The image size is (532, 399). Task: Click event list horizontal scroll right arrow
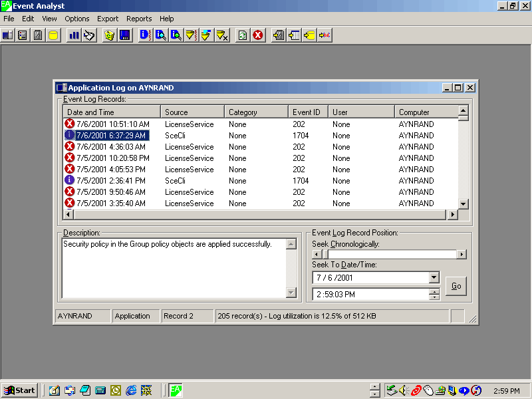click(x=452, y=214)
